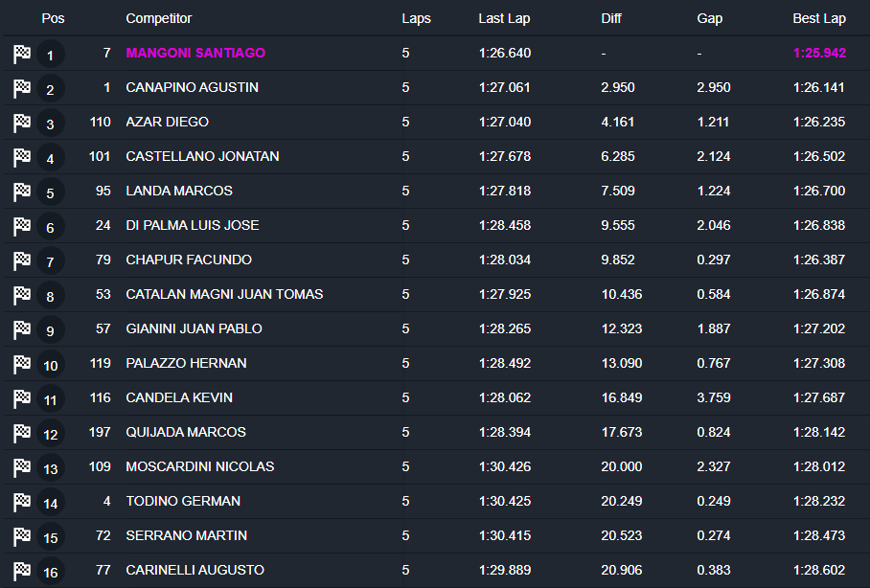Click the Diff column header
The height and width of the screenshot is (588, 870).
tap(611, 18)
